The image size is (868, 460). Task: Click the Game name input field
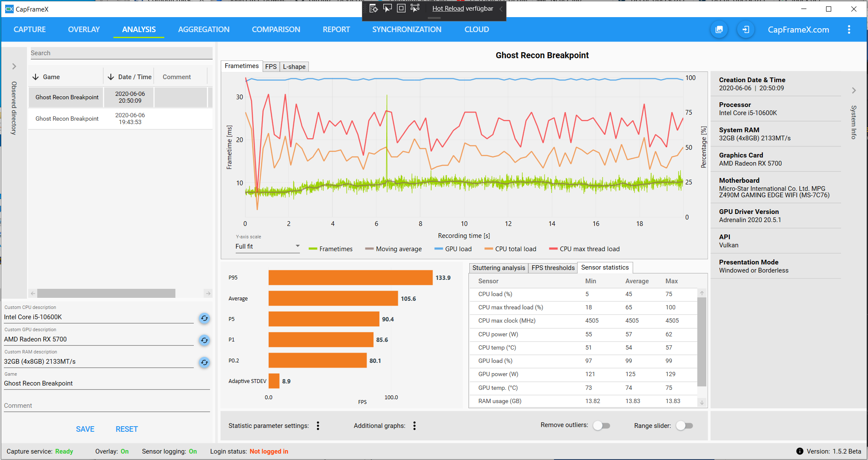pyautogui.click(x=107, y=383)
